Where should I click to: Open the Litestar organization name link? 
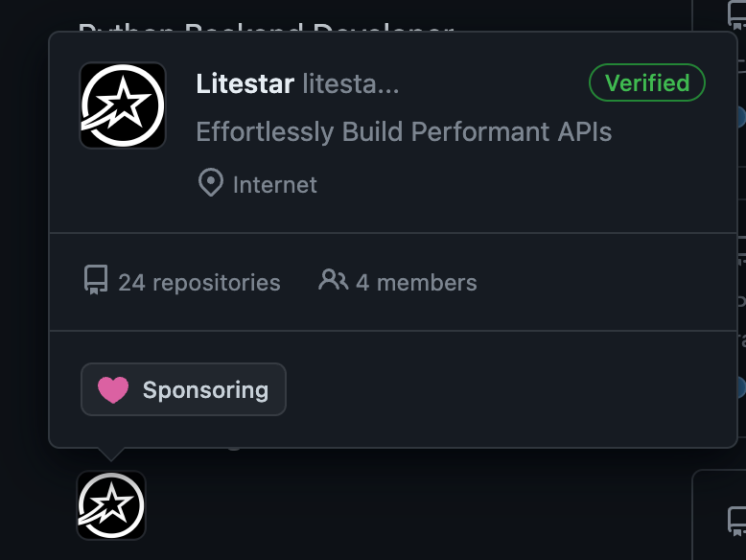point(245,83)
